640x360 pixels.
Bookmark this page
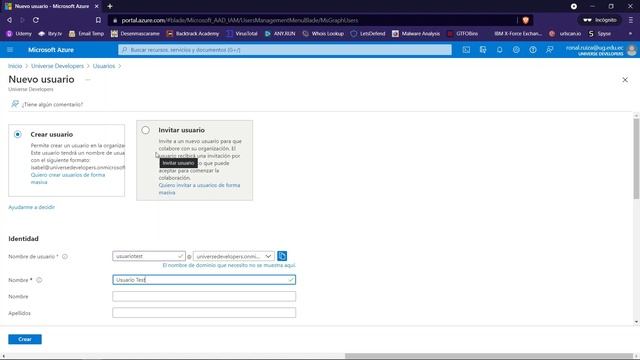pos(98,20)
